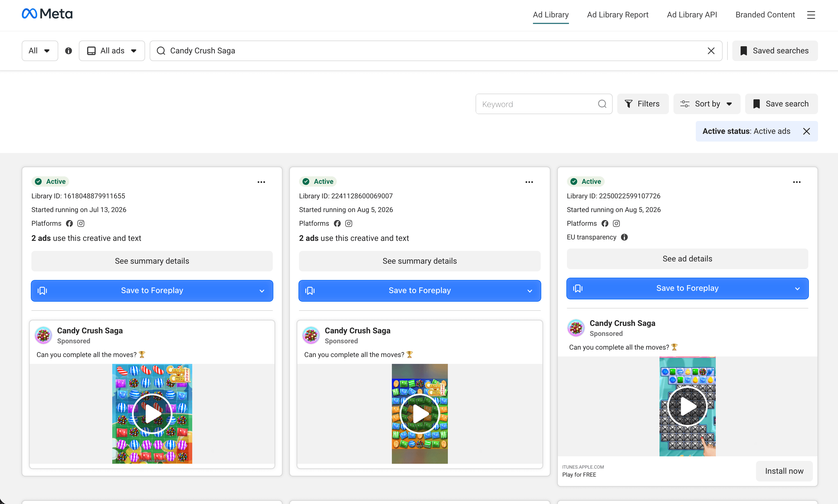838x504 pixels.
Task: Play the video in the third ad
Action: (x=687, y=406)
